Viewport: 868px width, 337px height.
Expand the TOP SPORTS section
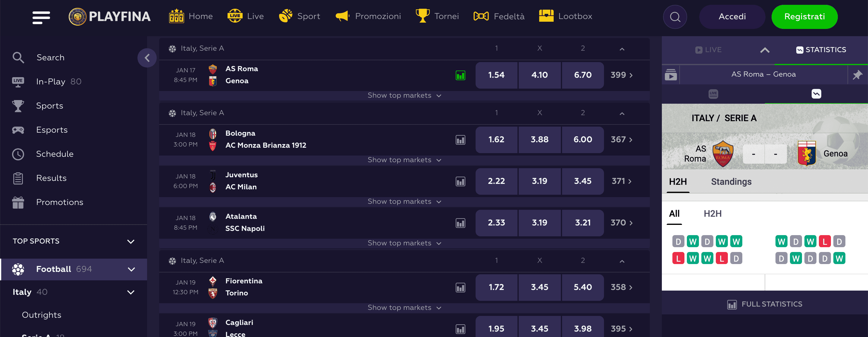[131, 241]
